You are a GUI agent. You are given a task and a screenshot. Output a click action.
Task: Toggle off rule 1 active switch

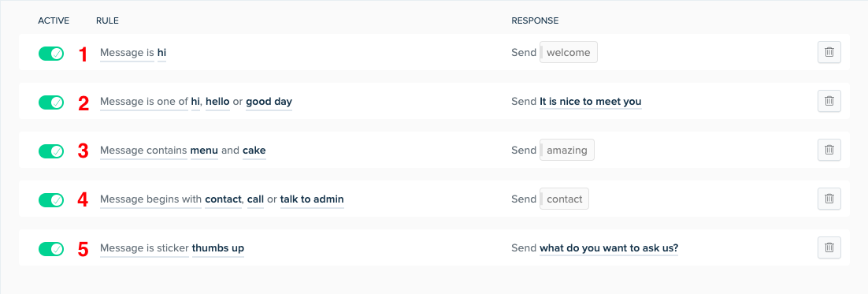point(51,54)
